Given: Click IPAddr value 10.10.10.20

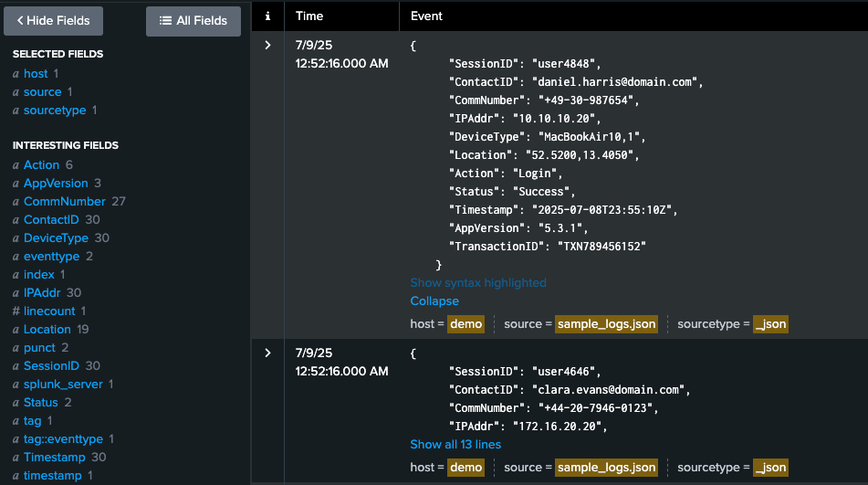Looking at the screenshot, I should point(554,119).
